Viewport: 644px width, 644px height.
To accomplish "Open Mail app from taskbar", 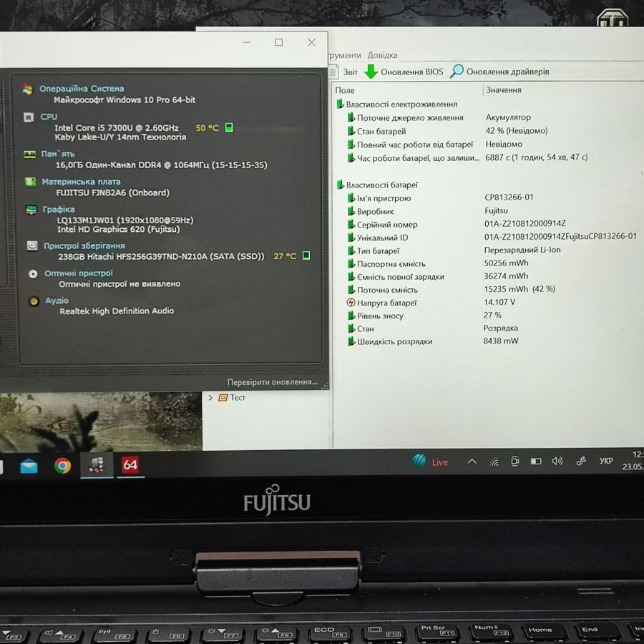I will (x=29, y=466).
